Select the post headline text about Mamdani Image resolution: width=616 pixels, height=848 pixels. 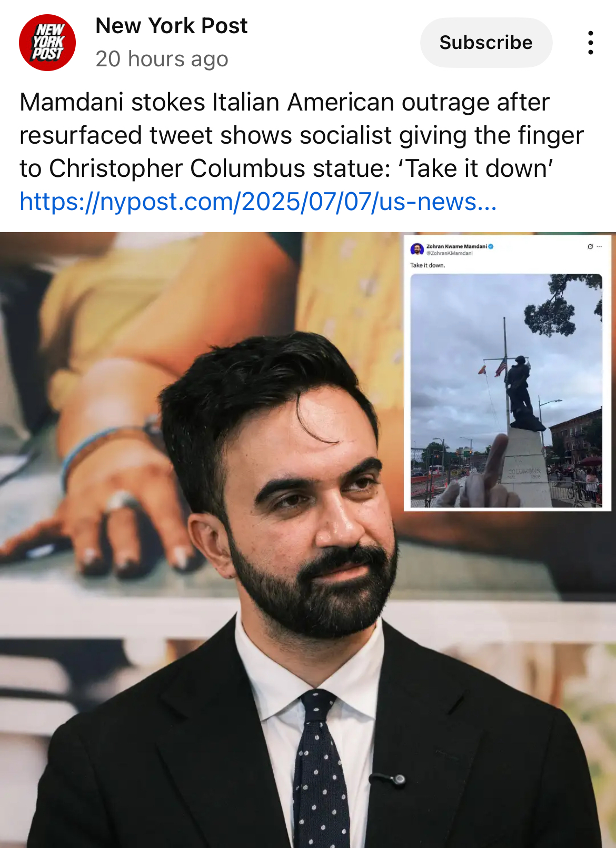tap(302, 135)
